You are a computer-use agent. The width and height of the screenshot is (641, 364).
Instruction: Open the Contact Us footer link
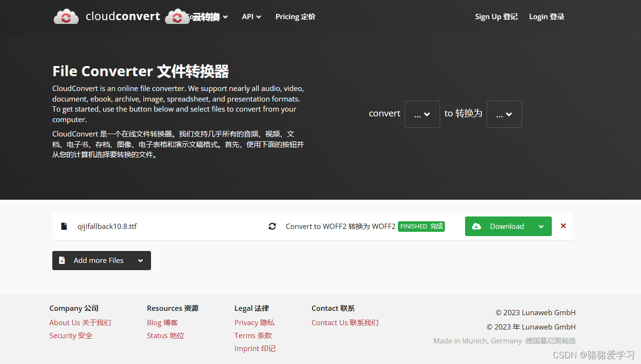point(345,323)
